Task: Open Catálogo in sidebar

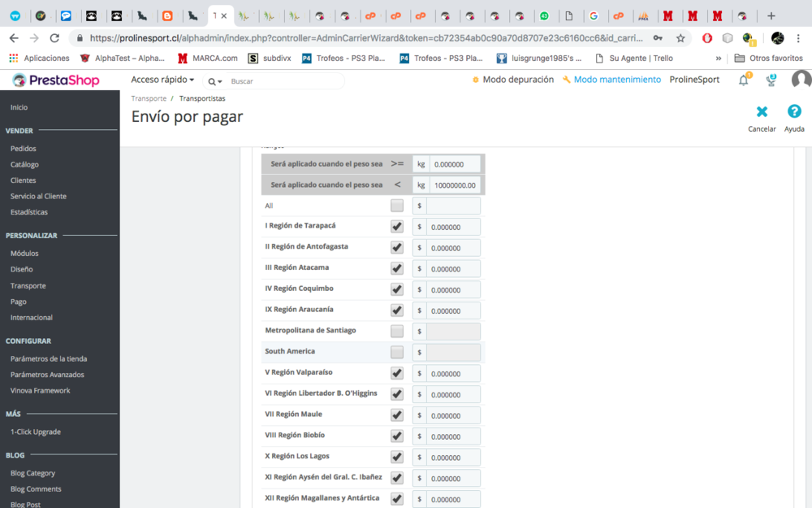Action: point(24,164)
